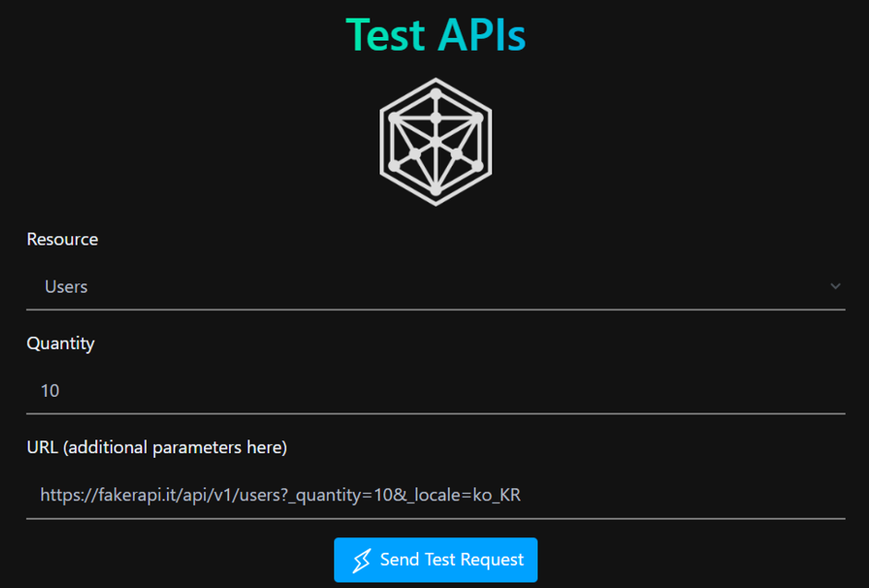This screenshot has width=869, height=588.
Task: Click into the URL parameters input field
Action: [x=436, y=495]
